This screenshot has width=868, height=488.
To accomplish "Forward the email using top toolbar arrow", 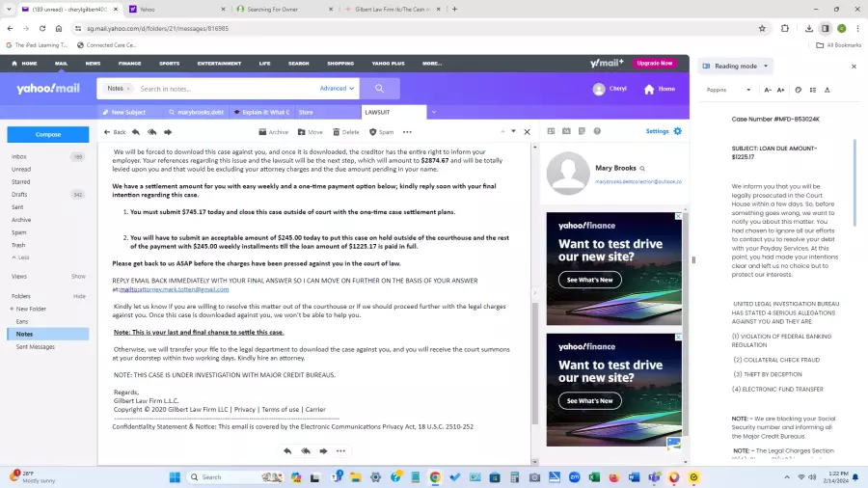I will (x=168, y=132).
